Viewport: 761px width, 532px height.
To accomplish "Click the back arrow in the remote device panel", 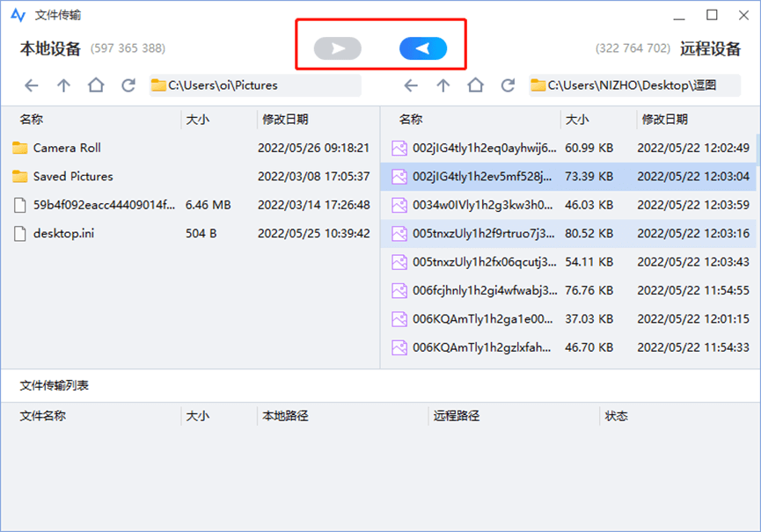I will 411,85.
